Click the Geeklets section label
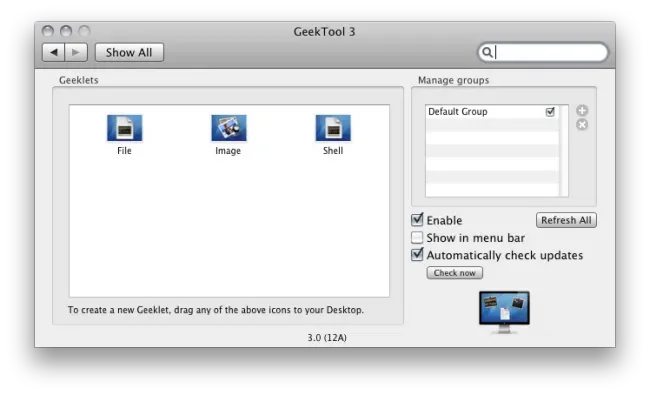This screenshot has width=650, height=395. pyautogui.click(x=79, y=80)
